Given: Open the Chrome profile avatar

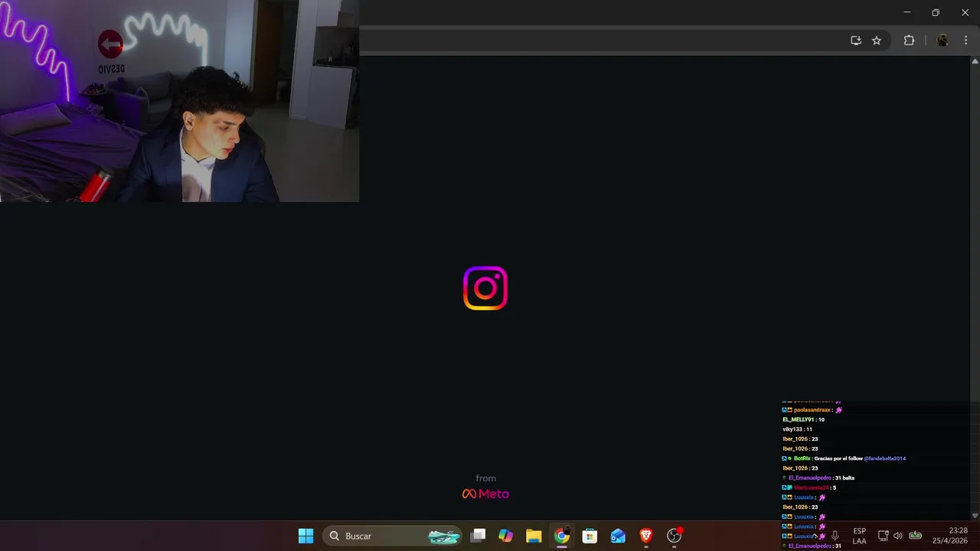Looking at the screenshot, I should coord(942,41).
